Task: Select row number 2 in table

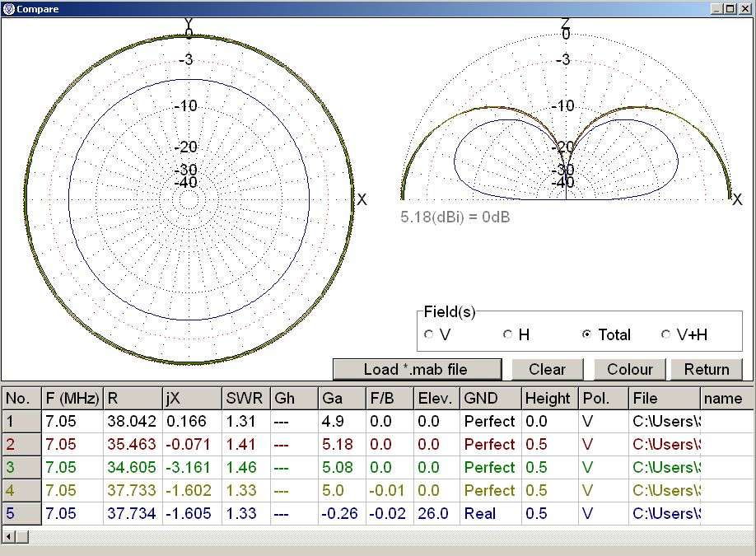Action: [21, 444]
